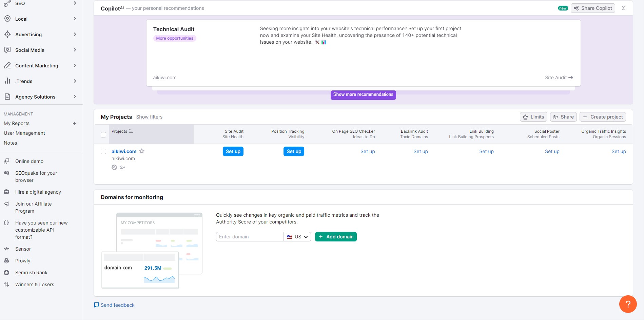
Task: Click the Hire a digital agency icon
Action: click(6, 192)
